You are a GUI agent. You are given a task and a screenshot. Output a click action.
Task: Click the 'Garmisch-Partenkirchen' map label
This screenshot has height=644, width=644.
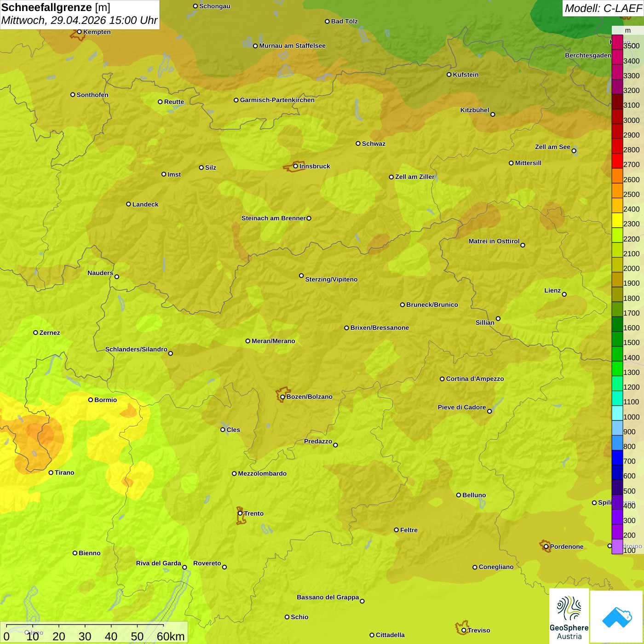[x=277, y=100]
